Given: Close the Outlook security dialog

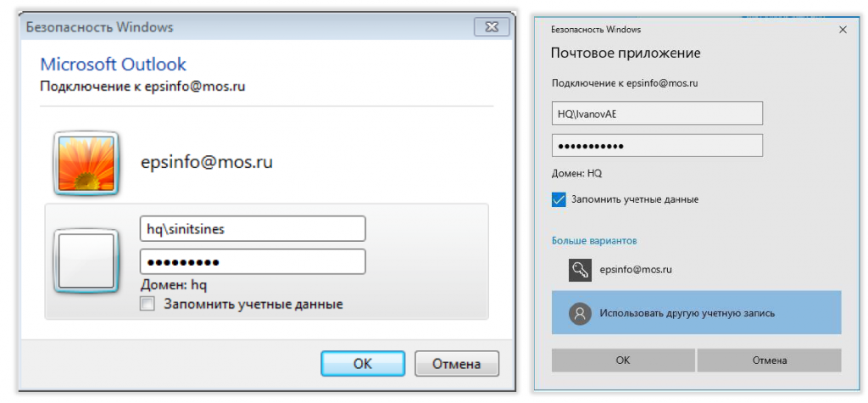Looking at the screenshot, I should click(492, 26).
